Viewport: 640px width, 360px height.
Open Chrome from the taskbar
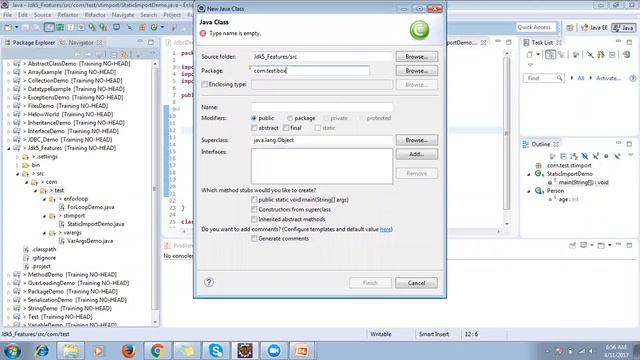point(158,351)
